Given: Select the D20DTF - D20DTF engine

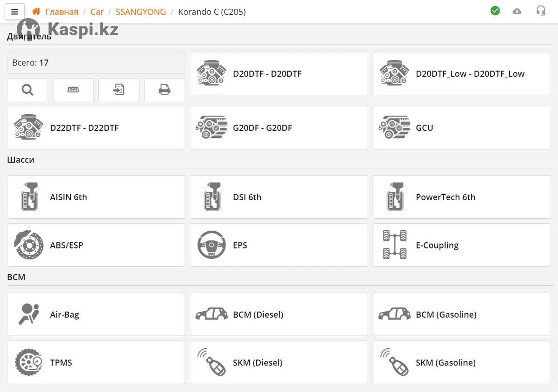Looking at the screenshot, I should point(279,74).
